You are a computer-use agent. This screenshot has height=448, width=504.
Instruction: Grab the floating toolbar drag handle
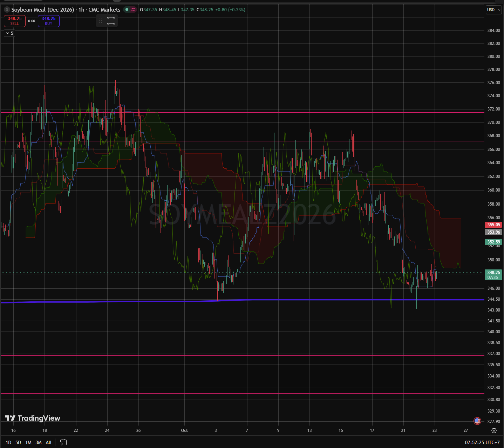(x=100, y=21)
